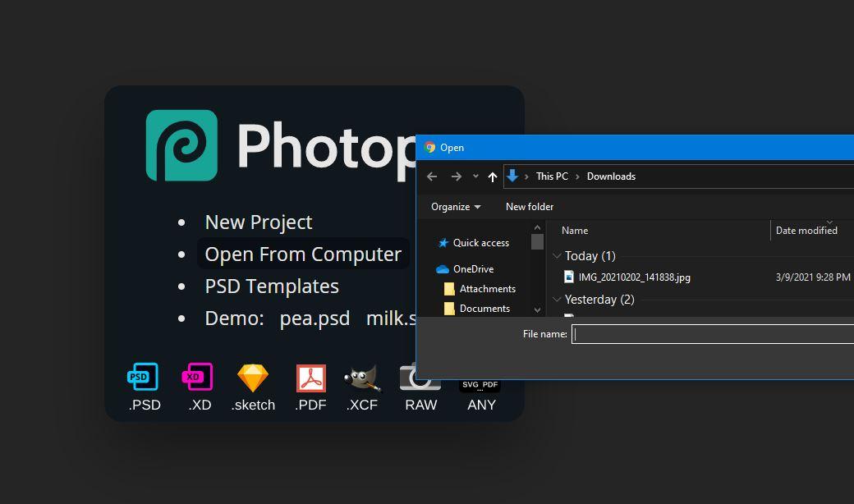Image resolution: width=854 pixels, height=504 pixels.
Task: Click navigation pane scroll down arrow
Action: [x=538, y=309]
